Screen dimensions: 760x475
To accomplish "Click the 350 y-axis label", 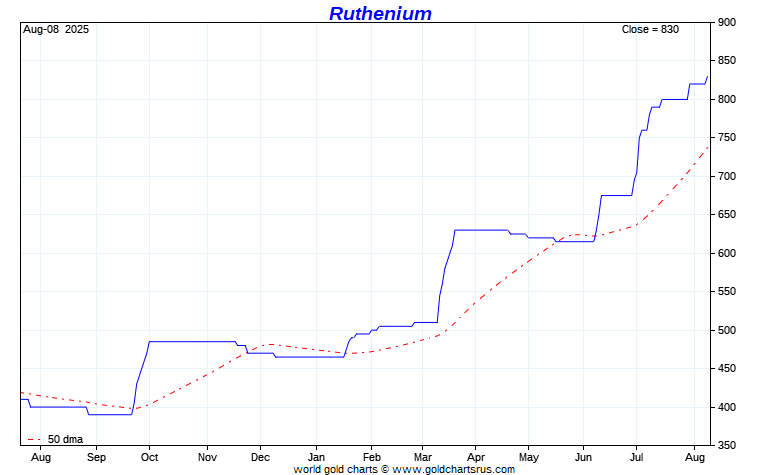I will point(727,445).
